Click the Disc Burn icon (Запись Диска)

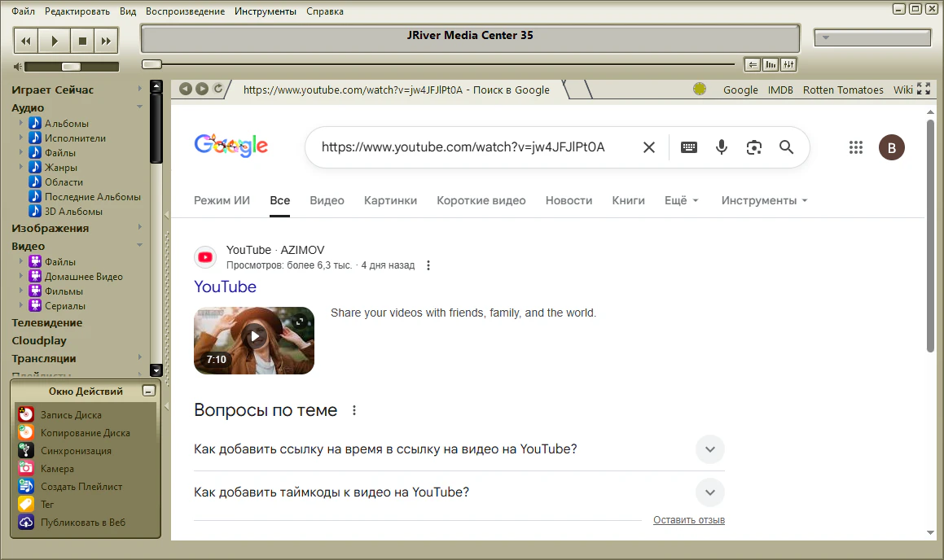(x=26, y=415)
